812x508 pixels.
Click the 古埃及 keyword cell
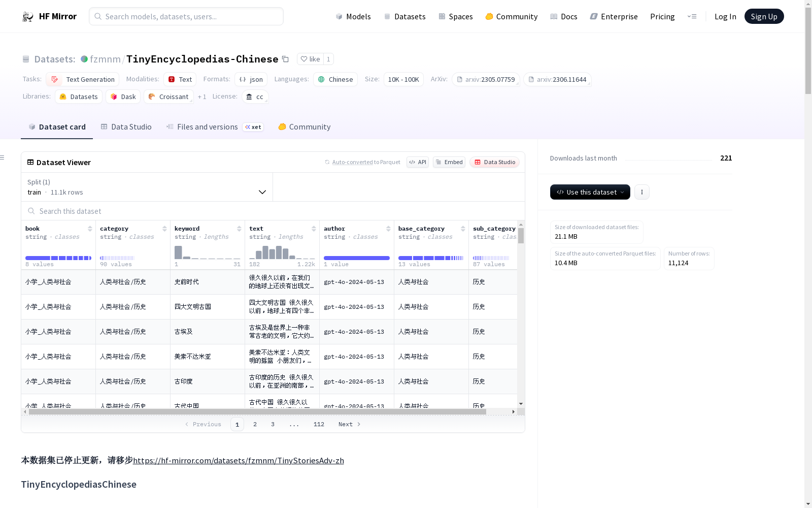(208, 332)
